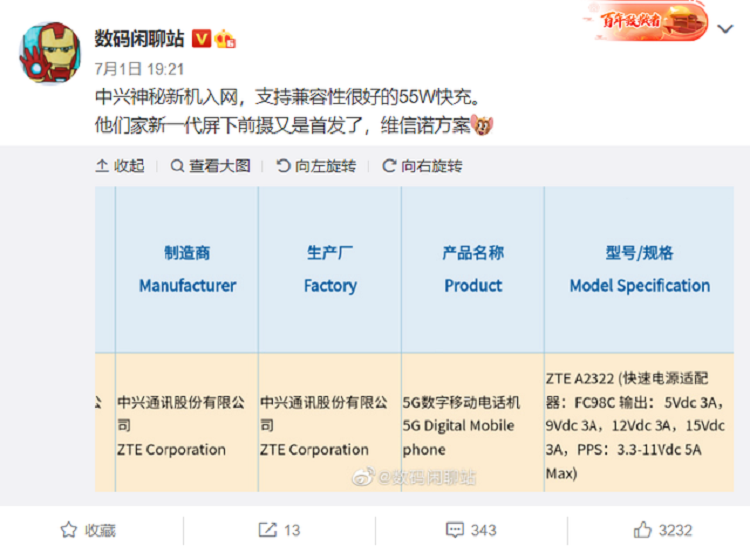The width and height of the screenshot is (750, 546).
Task: Open the 数码闲聊站 avatar profile picture
Action: (x=50, y=53)
